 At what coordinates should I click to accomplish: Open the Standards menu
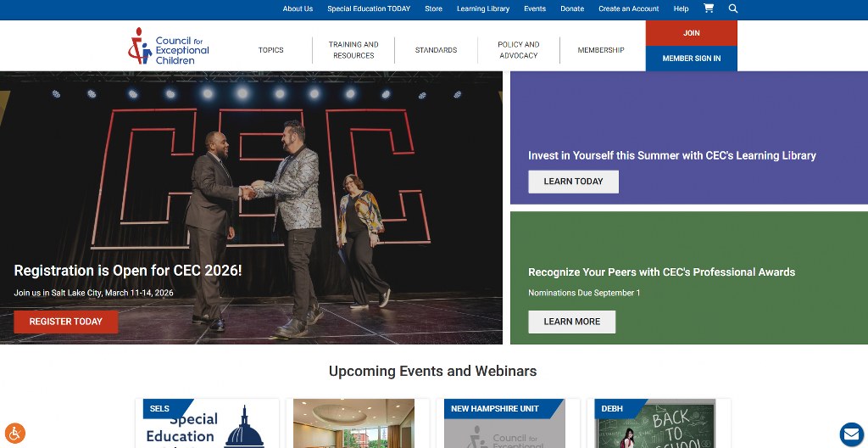437,50
